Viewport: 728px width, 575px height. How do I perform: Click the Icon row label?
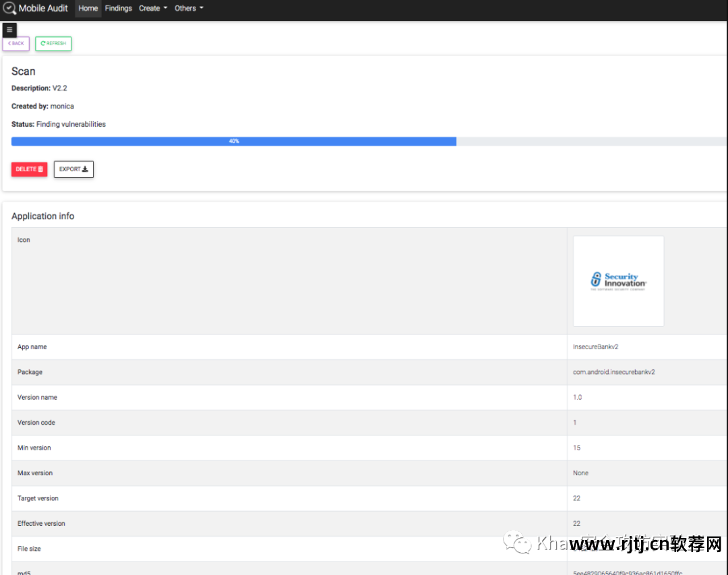[x=24, y=240]
